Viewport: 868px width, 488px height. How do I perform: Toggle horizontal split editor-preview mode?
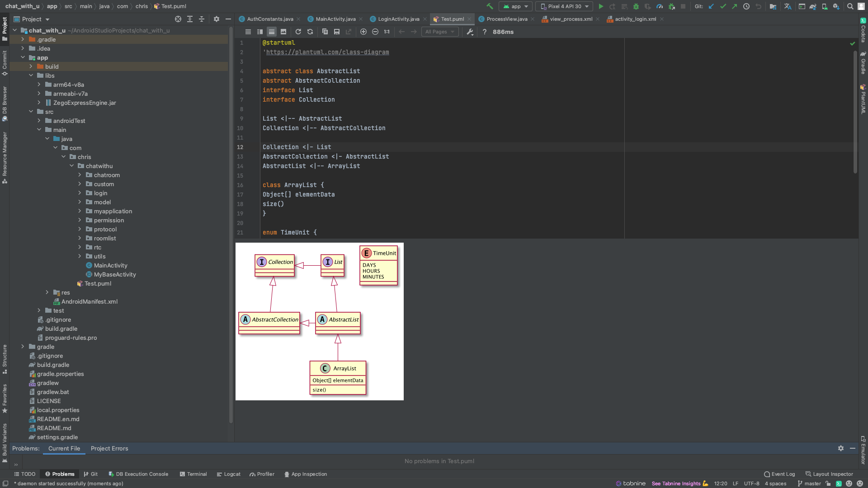click(271, 32)
